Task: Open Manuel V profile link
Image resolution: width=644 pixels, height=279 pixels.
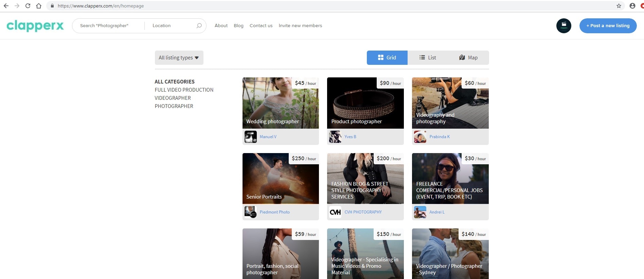Action: (x=268, y=137)
